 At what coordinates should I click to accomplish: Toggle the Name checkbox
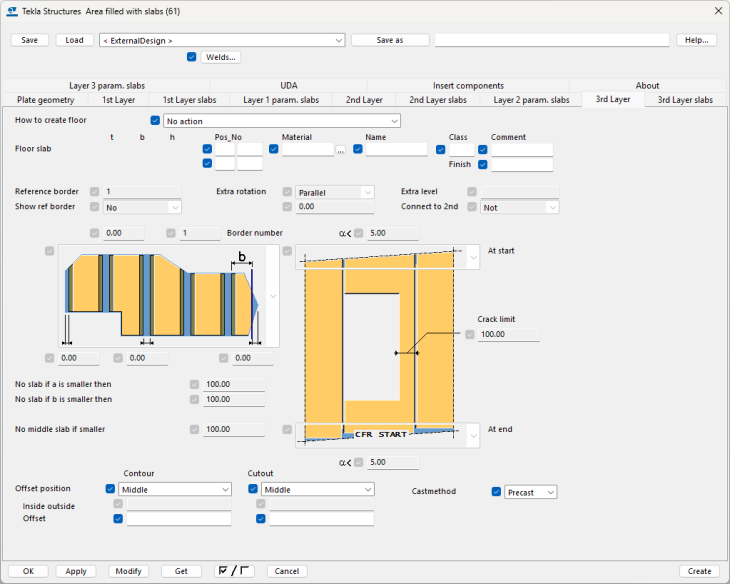tap(358, 149)
